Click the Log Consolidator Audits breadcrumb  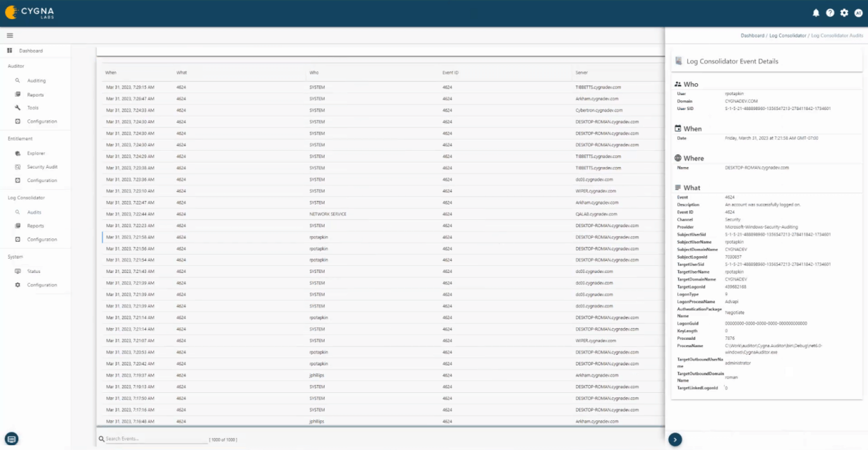837,35
